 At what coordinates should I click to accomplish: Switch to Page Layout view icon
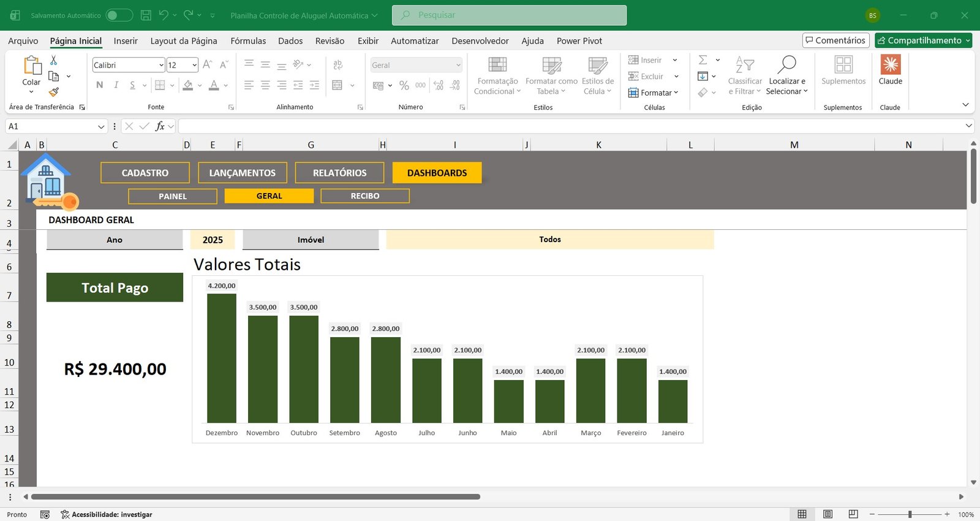point(827,514)
